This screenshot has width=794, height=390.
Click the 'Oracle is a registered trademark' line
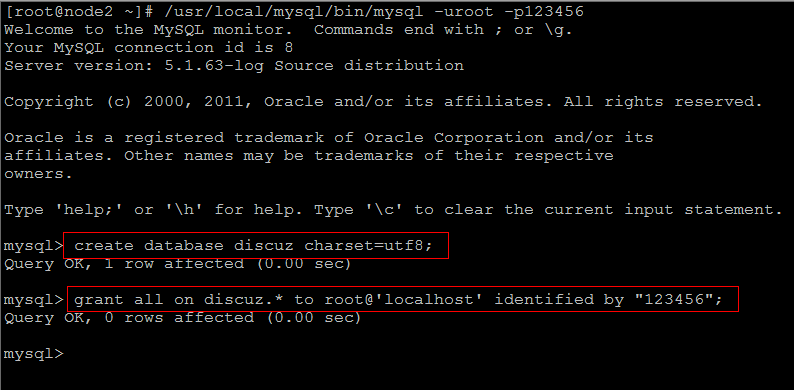click(329, 138)
